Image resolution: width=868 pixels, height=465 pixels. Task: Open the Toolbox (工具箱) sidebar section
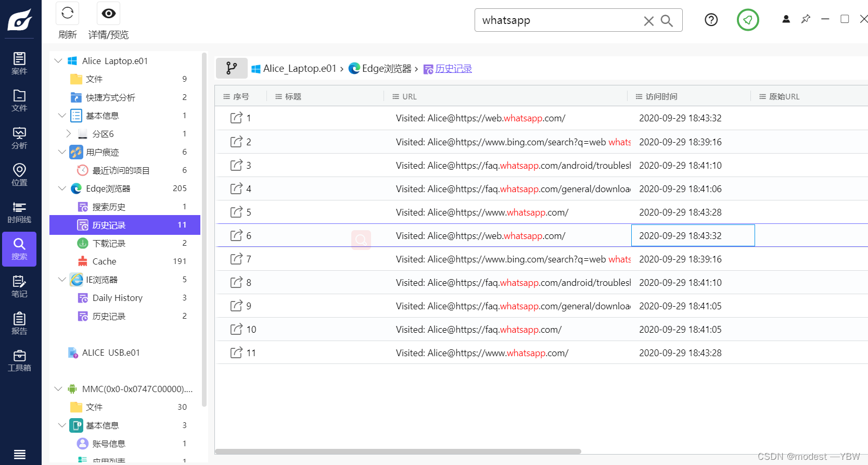coord(19,360)
